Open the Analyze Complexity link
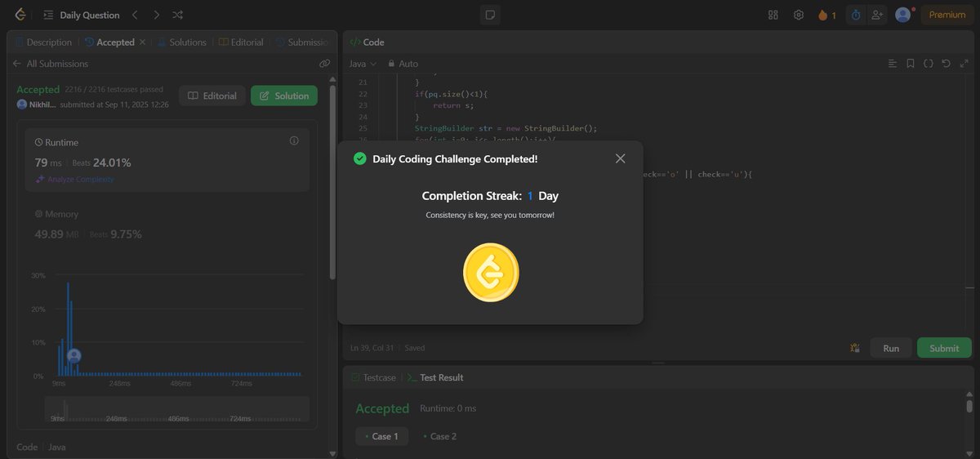Screen dimensions: 980x459 click(x=74, y=179)
